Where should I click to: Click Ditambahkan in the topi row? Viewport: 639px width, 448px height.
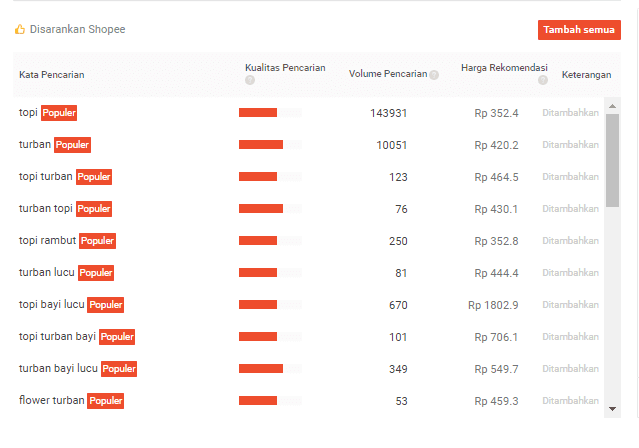(570, 113)
